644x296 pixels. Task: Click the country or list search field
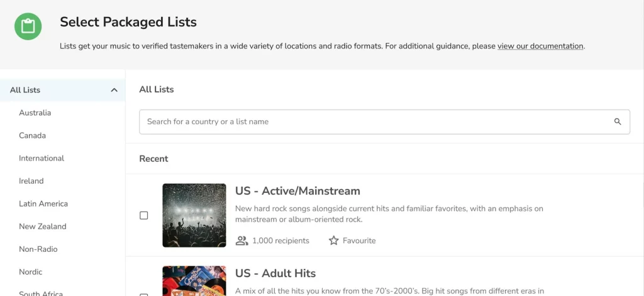[384, 122]
